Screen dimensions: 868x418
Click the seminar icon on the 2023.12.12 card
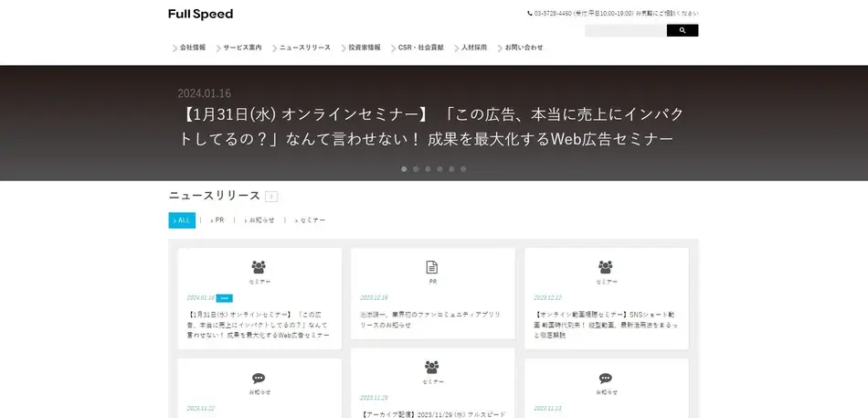(x=606, y=267)
